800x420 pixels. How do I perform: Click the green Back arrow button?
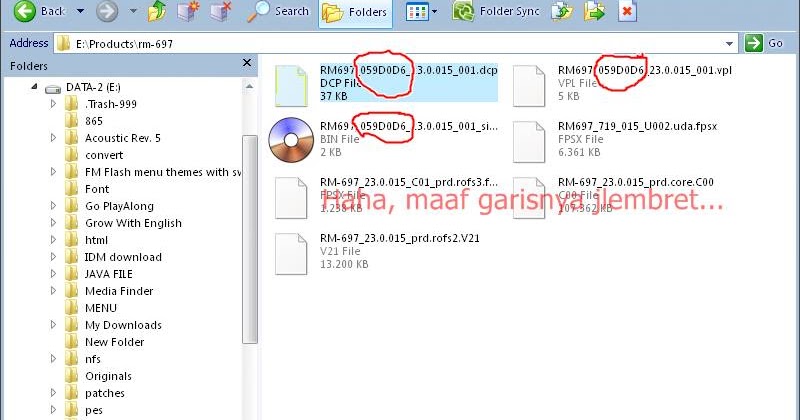coord(24,11)
